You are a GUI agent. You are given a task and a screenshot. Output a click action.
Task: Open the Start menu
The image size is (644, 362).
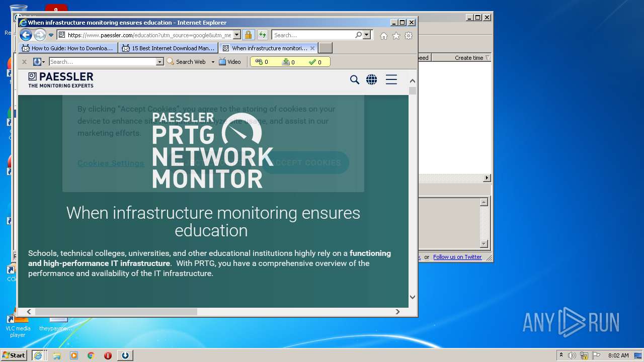(x=14, y=355)
